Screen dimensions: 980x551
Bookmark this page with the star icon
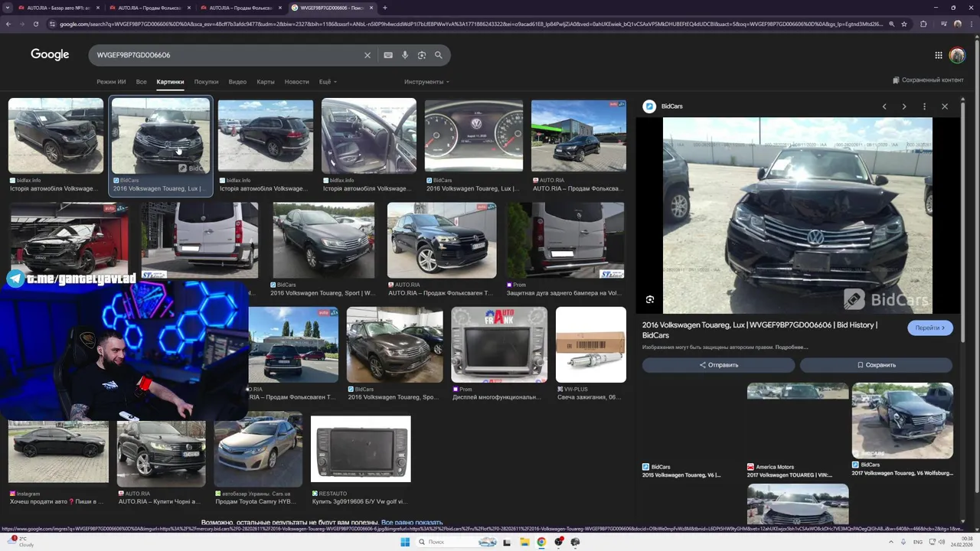tap(904, 24)
